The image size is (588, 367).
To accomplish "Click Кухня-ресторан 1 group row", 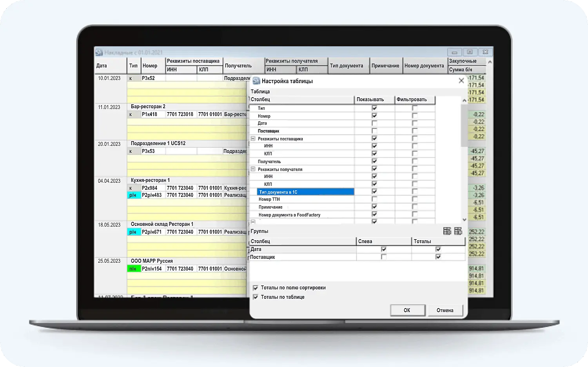I will 187,180.
